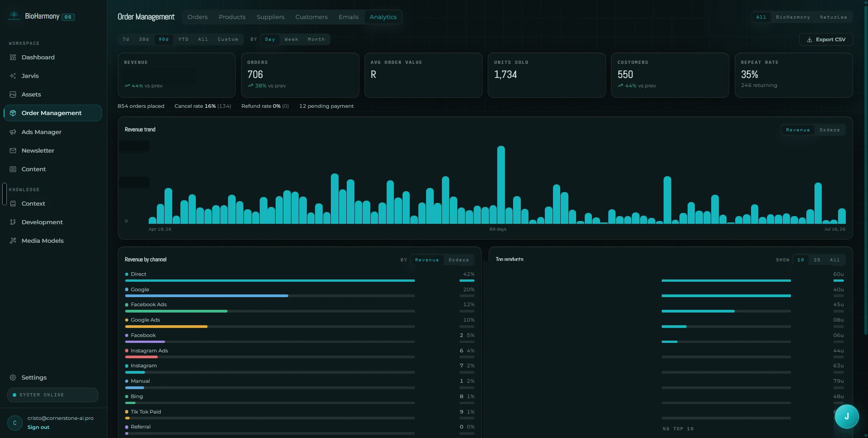Click the Orders 706 metric card
This screenshot has width=868, height=438.
(300, 75)
